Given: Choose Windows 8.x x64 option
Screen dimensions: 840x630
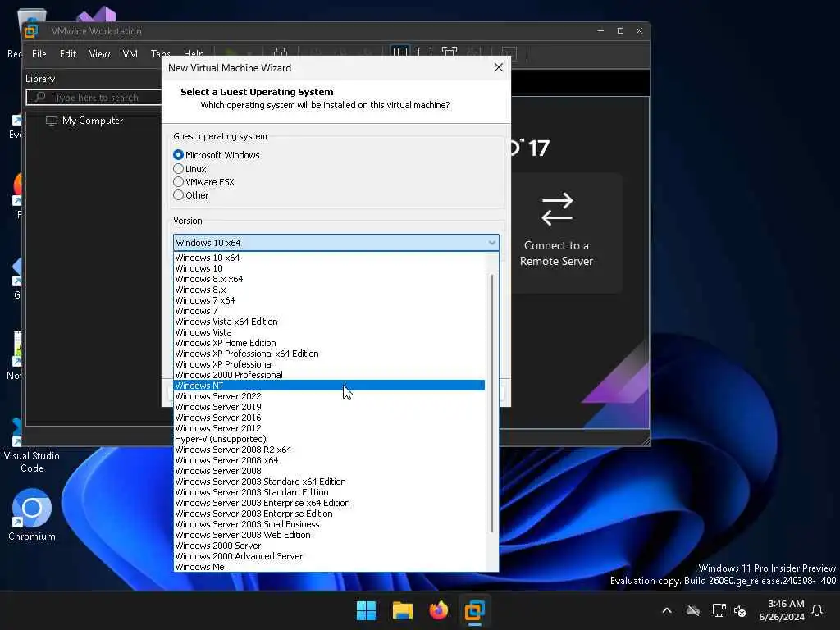Looking at the screenshot, I should pos(330,279).
